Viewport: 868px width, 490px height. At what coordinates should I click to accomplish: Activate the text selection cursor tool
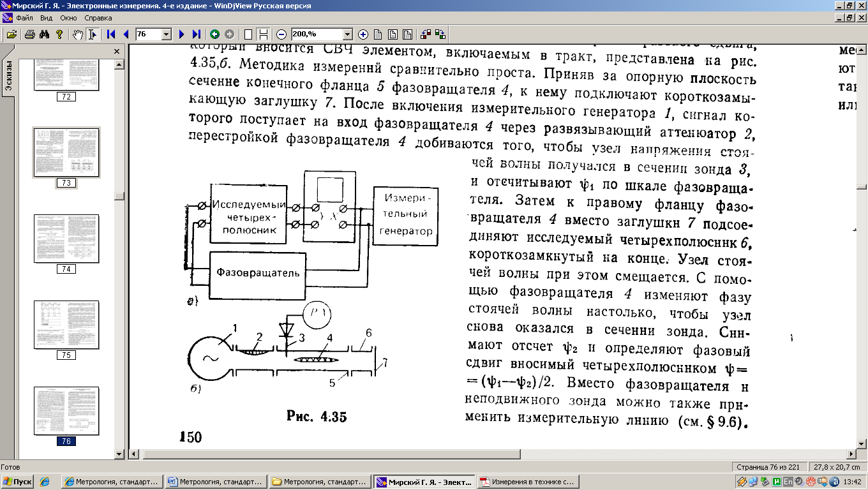pyautogui.click(x=93, y=34)
